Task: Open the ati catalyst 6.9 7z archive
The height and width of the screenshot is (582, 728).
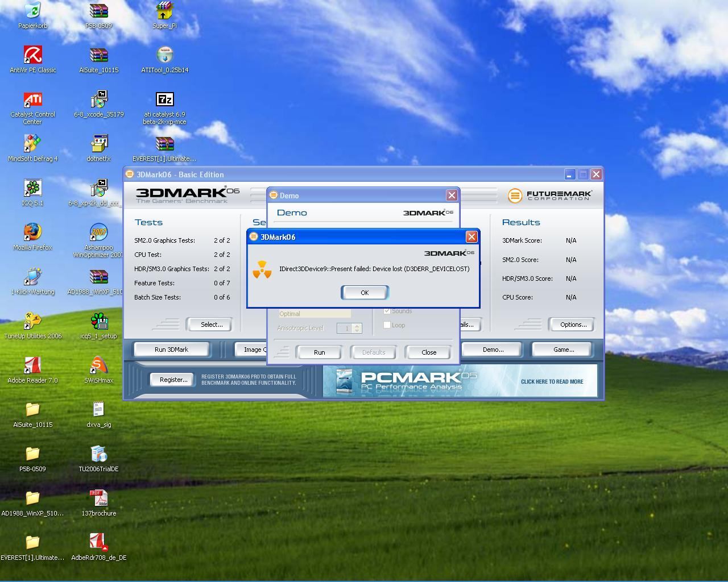Action: pyautogui.click(x=164, y=99)
